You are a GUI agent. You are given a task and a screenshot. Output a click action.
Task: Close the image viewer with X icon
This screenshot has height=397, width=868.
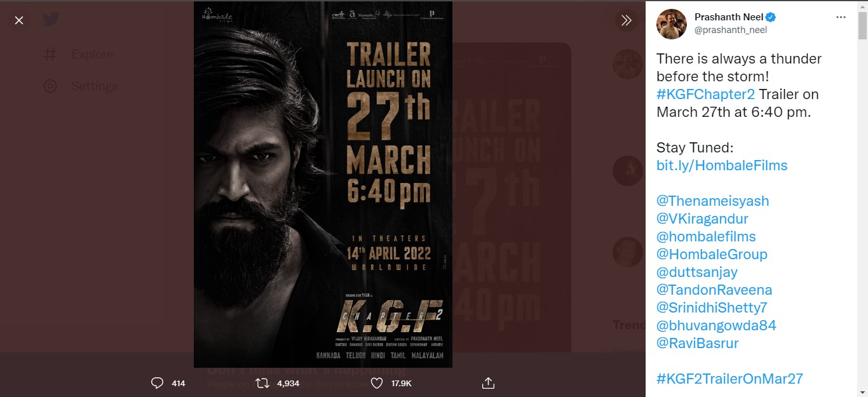[19, 20]
